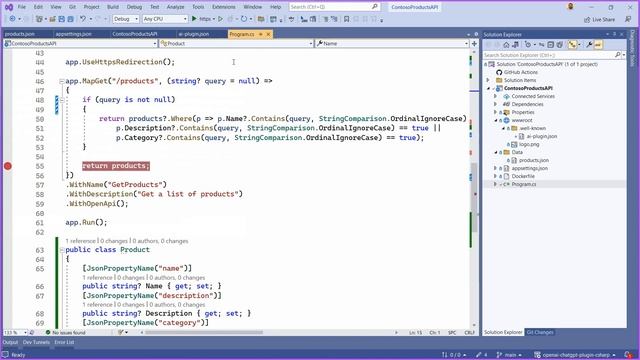This screenshot has width=640, height=360.
Task: Click the Hot Reload refresh icon
Action: pos(244,19)
